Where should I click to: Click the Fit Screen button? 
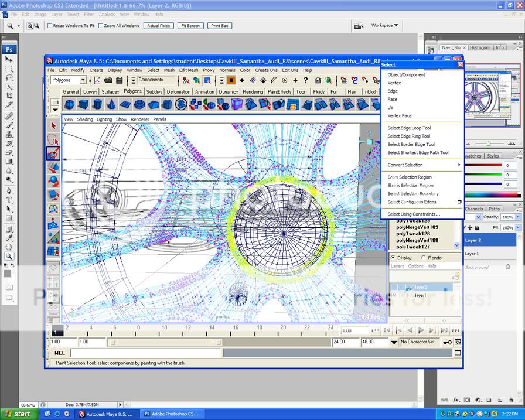(x=190, y=26)
